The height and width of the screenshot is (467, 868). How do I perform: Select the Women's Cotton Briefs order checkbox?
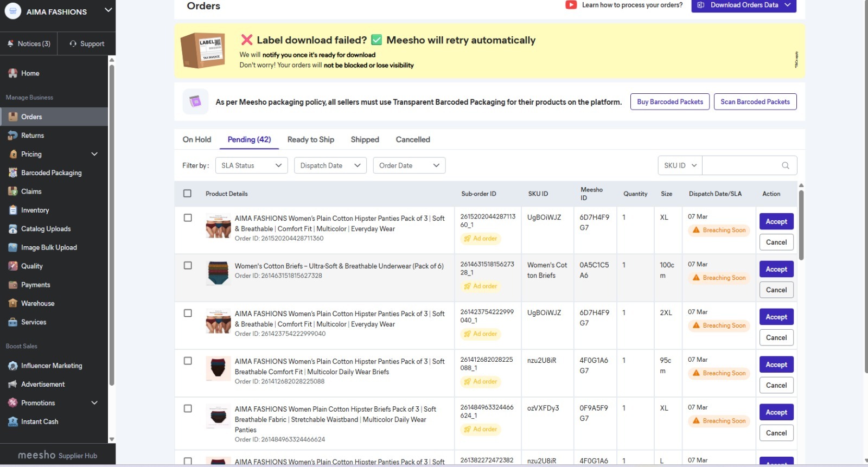click(x=188, y=266)
